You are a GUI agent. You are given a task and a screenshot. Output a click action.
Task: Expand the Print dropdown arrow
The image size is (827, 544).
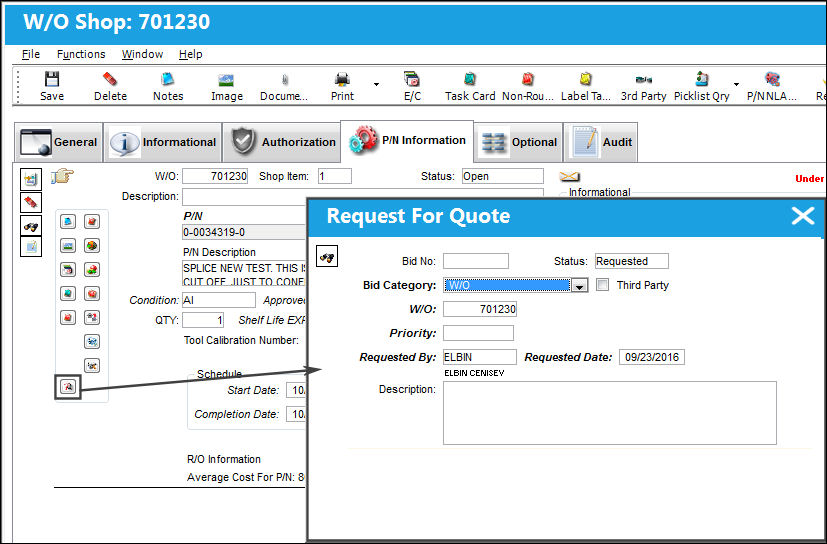pyautogui.click(x=376, y=84)
